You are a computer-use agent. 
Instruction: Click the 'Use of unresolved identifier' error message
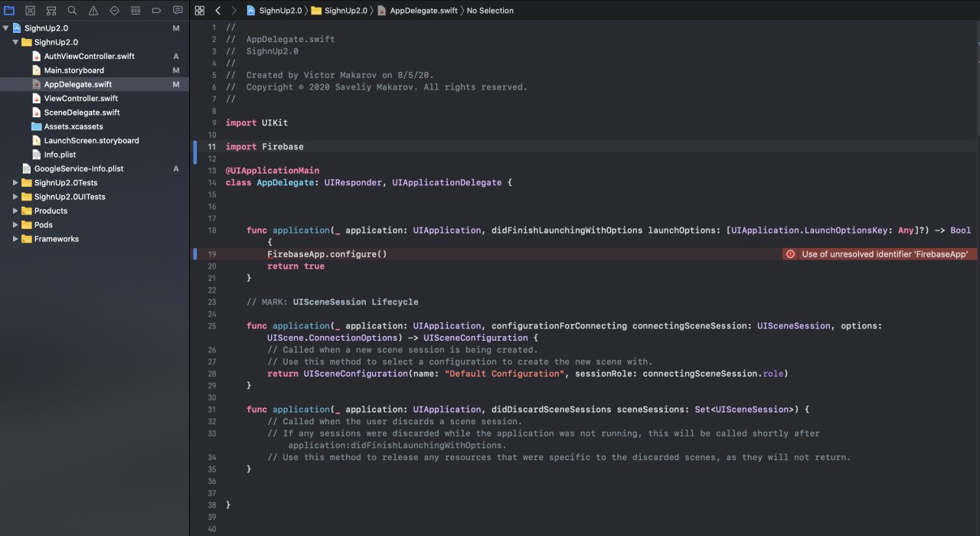tap(885, 254)
